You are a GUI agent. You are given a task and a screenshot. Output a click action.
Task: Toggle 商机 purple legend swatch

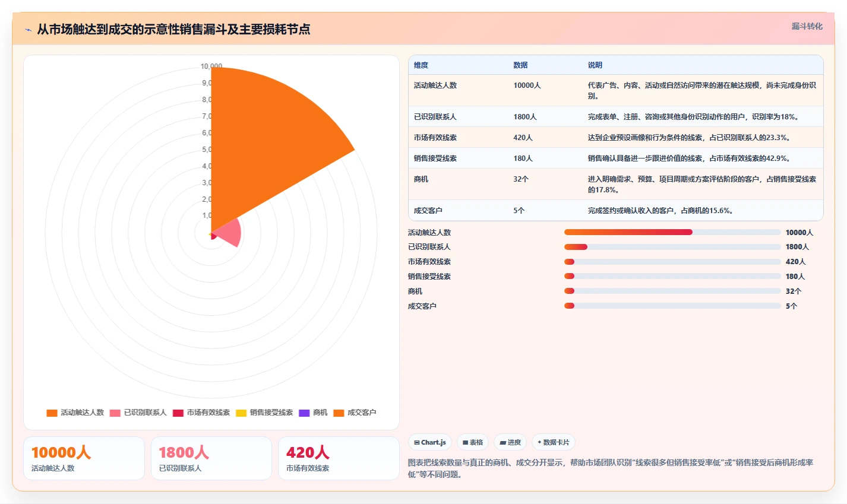[x=304, y=413]
